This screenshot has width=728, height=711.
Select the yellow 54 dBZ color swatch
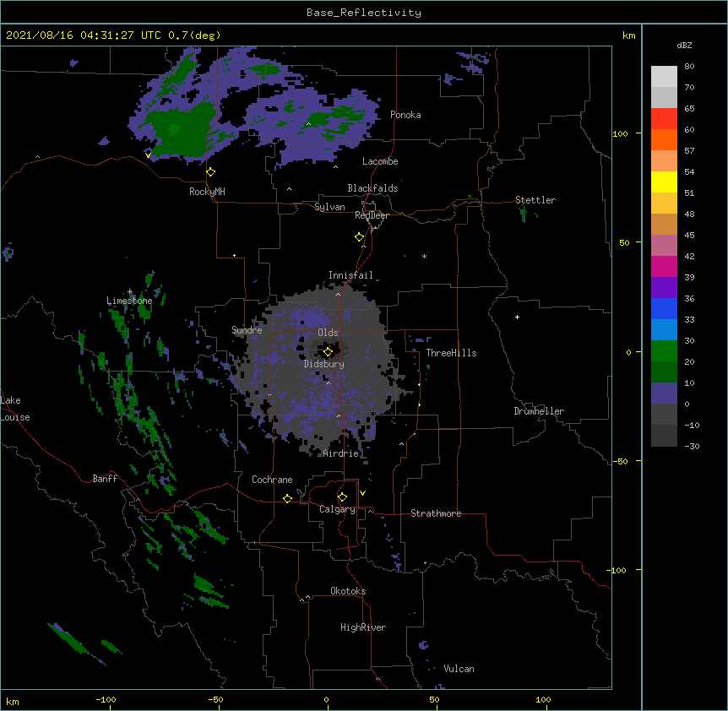[664, 182]
